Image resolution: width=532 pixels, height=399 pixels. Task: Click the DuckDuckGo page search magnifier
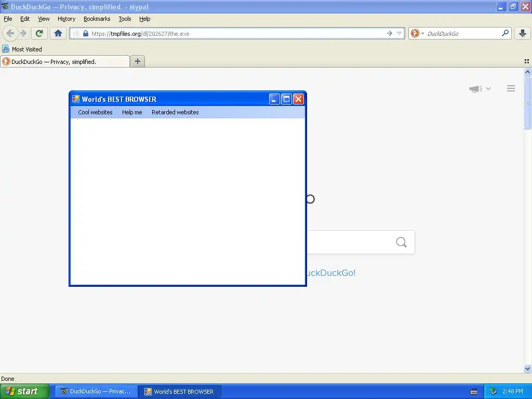[402, 242]
